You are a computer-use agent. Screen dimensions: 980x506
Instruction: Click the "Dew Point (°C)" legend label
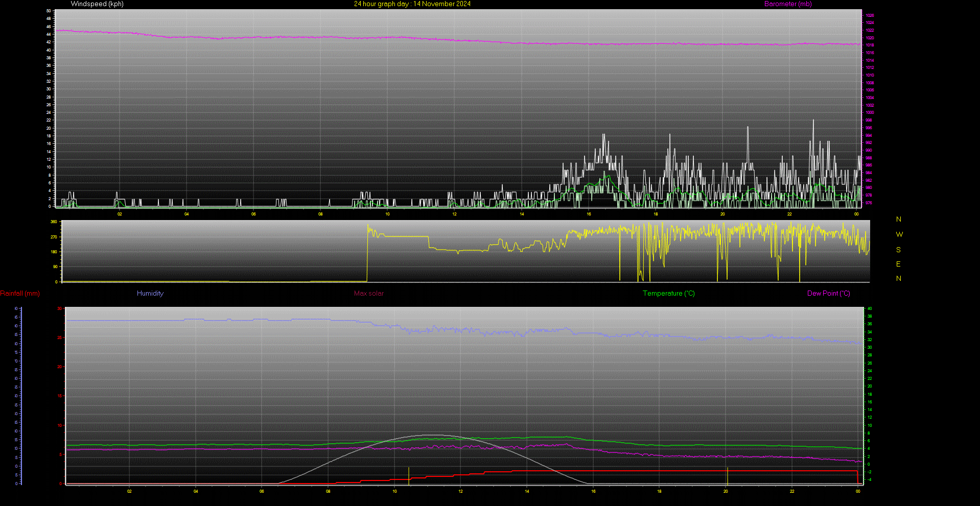click(x=829, y=294)
